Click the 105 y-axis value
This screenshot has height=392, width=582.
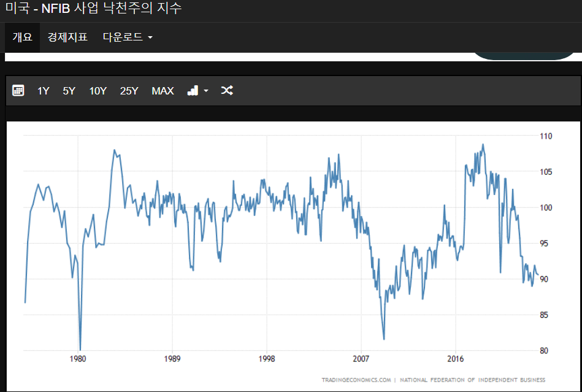[x=546, y=172]
